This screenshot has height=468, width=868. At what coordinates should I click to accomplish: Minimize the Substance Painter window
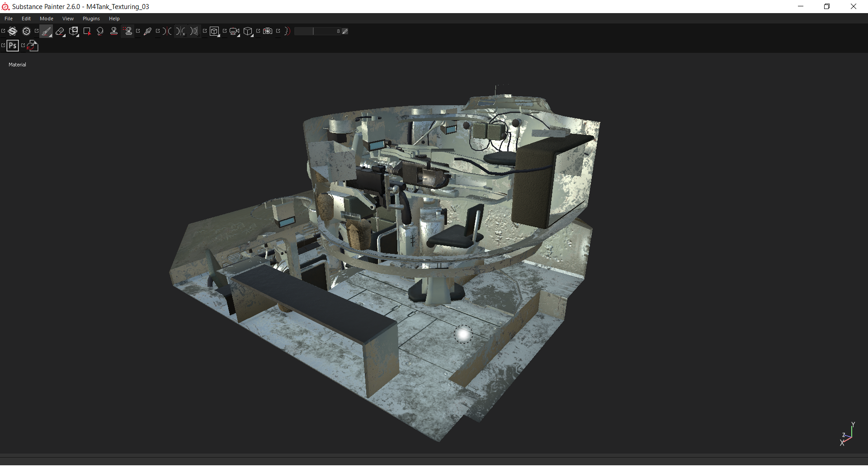pos(801,6)
